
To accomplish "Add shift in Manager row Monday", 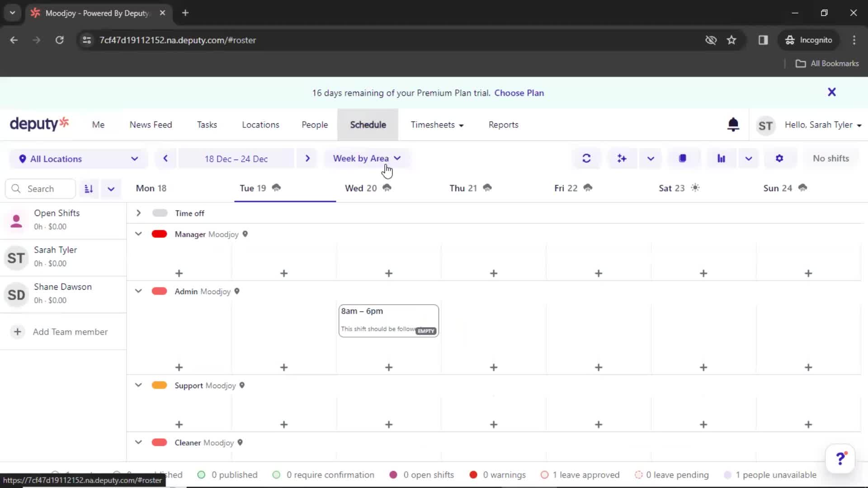I will (179, 273).
